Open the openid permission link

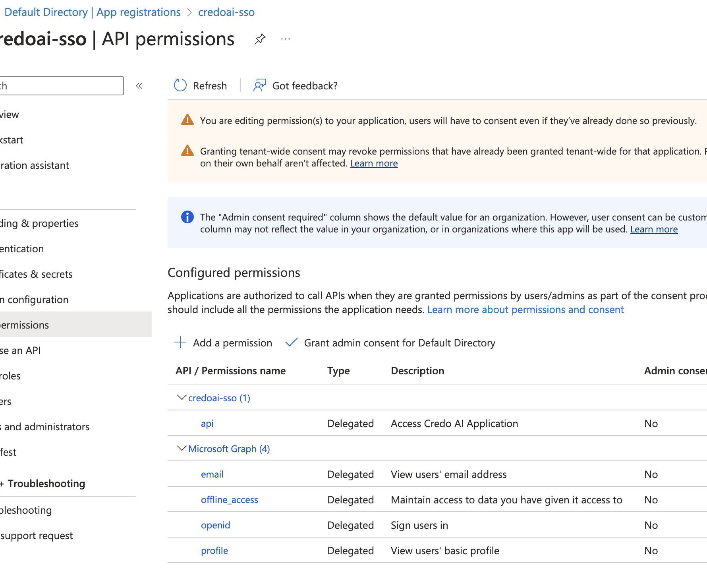click(x=215, y=525)
